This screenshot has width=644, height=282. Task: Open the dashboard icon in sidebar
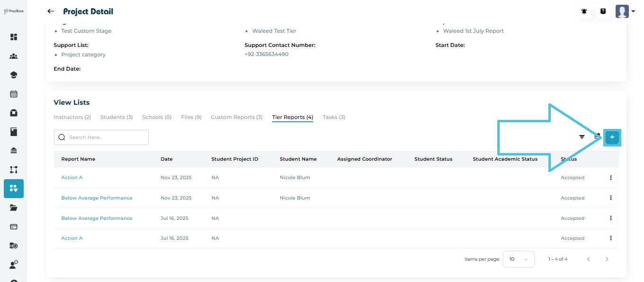[x=14, y=37]
